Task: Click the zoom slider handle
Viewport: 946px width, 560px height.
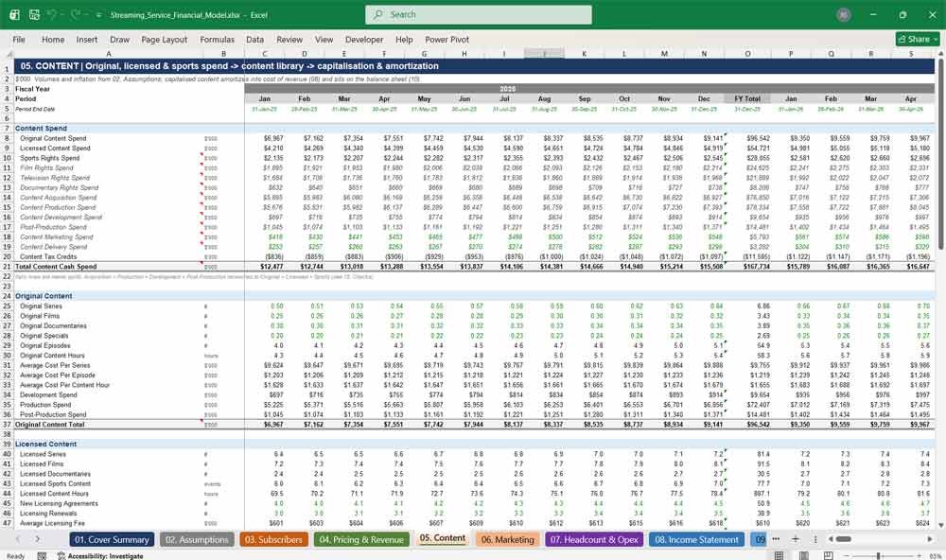Action: pyautogui.click(x=879, y=556)
